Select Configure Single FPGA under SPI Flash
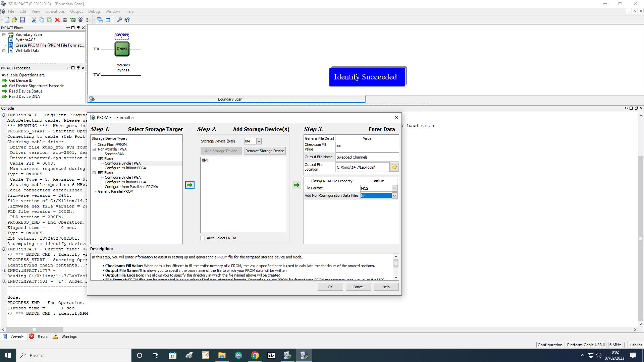The height and width of the screenshot is (362, 644). [123, 164]
